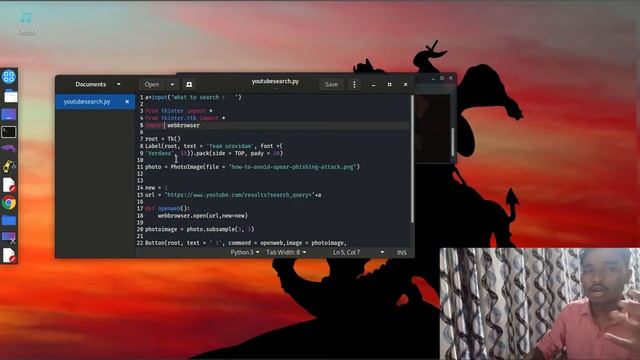
Task: Click the PhotoImage file name string on line 11
Action: (293, 167)
